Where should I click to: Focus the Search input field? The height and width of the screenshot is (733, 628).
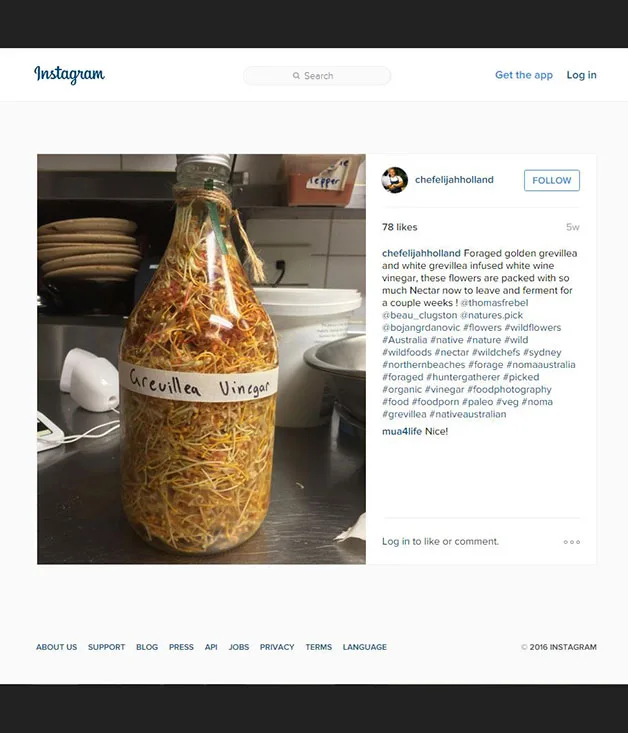click(317, 76)
